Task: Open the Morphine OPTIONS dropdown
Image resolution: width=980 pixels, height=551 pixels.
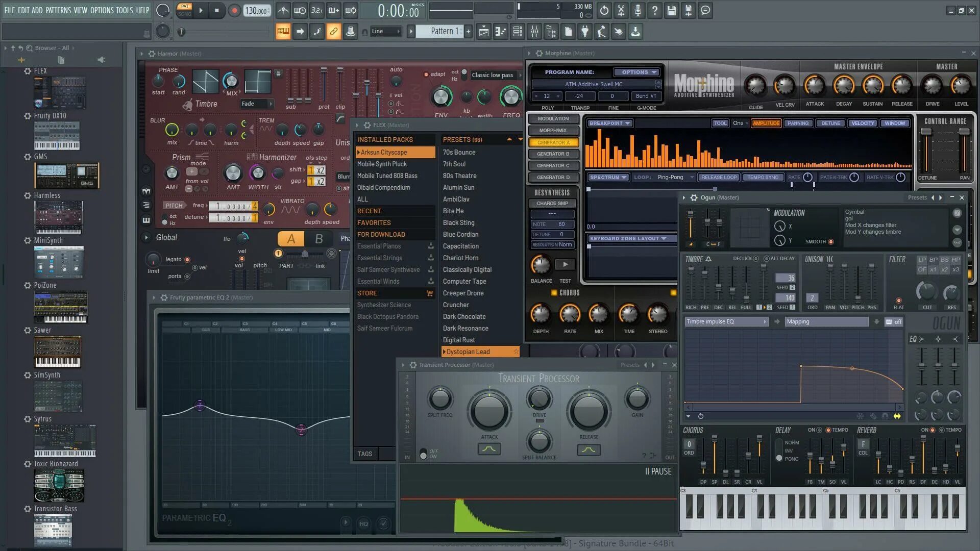Action: point(636,72)
